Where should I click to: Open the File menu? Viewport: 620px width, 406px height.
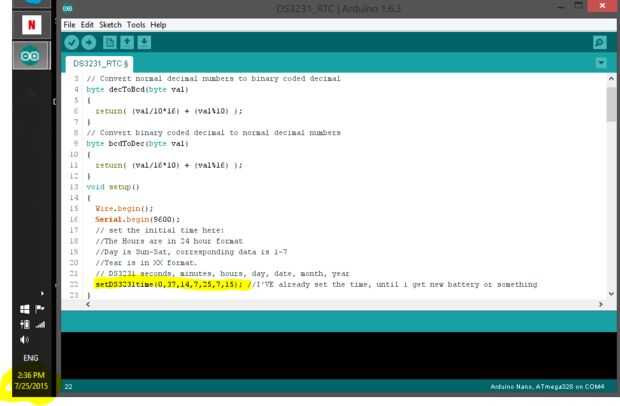[69, 25]
